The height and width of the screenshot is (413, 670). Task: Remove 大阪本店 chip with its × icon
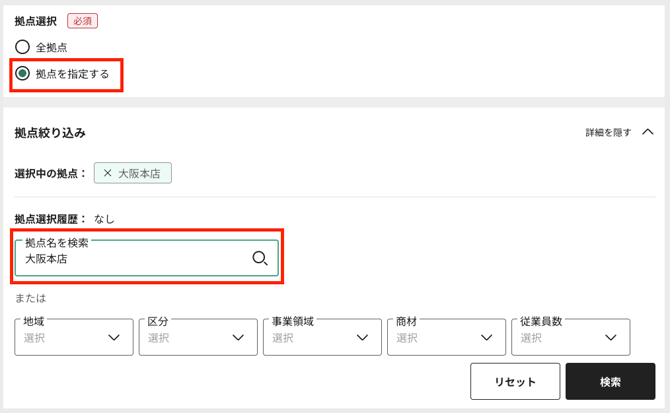(108, 173)
